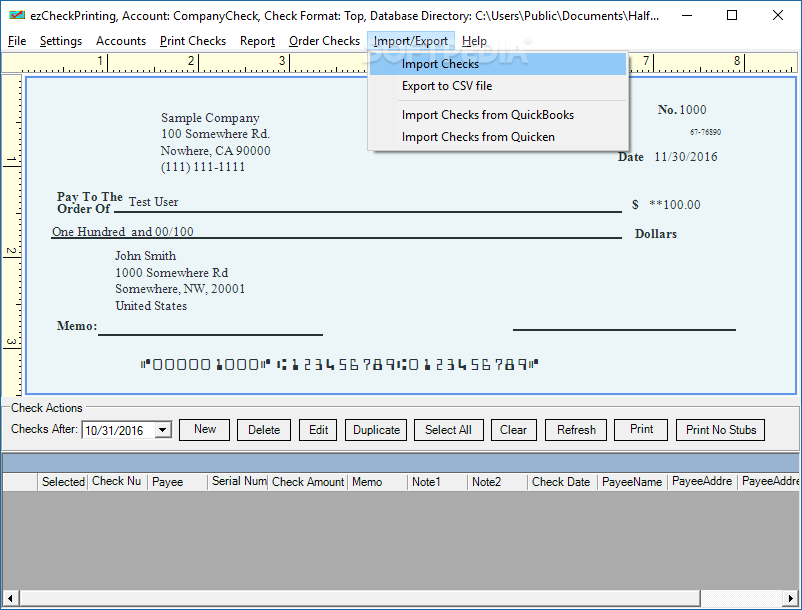Click the Memo column header

(x=377, y=482)
